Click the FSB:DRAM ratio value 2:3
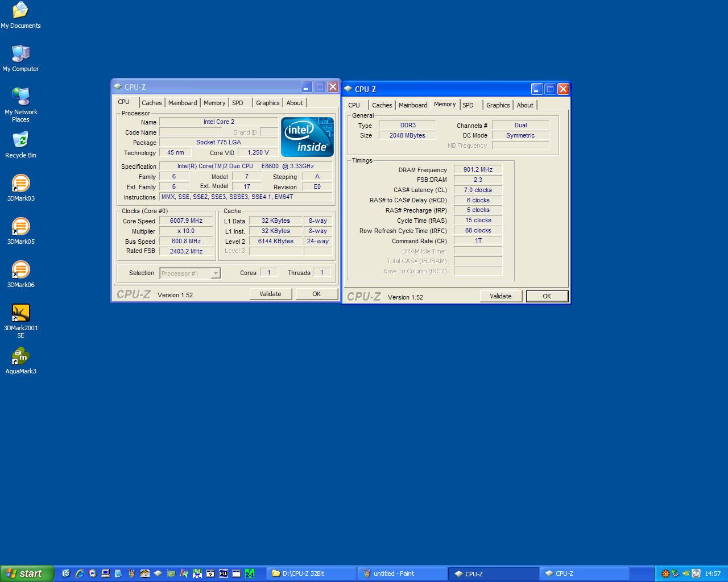 [478, 180]
